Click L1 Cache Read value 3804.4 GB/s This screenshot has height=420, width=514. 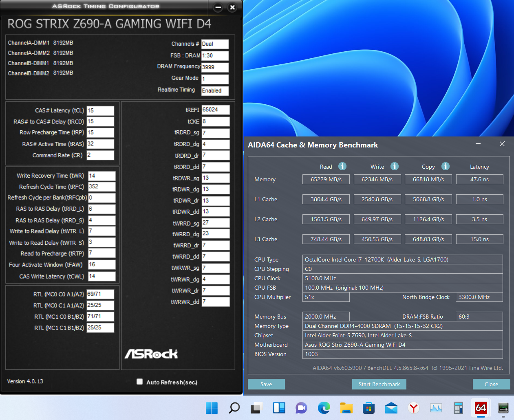coord(326,199)
